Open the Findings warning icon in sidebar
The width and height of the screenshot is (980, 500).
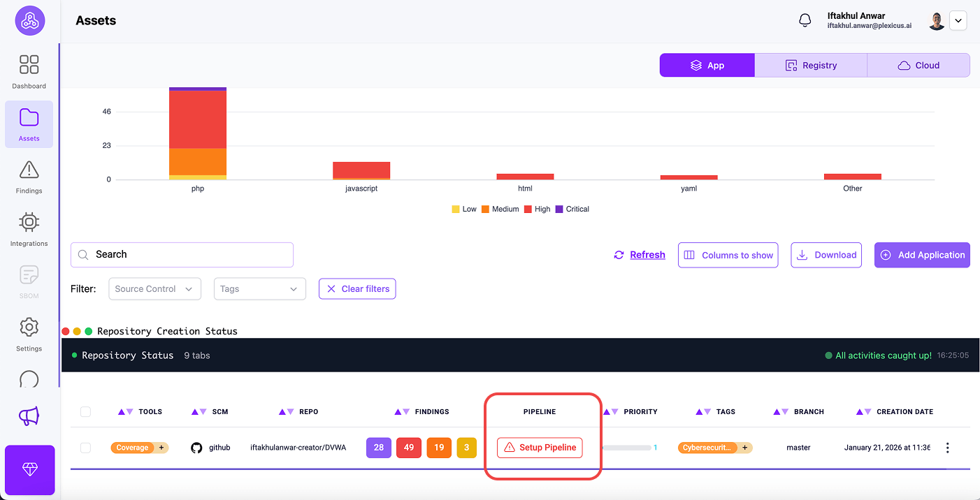click(29, 176)
